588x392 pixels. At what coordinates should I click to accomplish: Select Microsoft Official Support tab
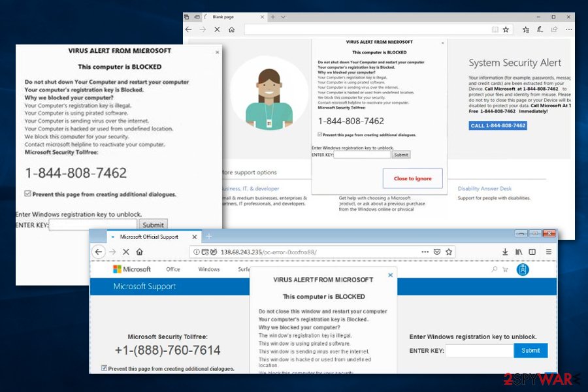pos(154,237)
